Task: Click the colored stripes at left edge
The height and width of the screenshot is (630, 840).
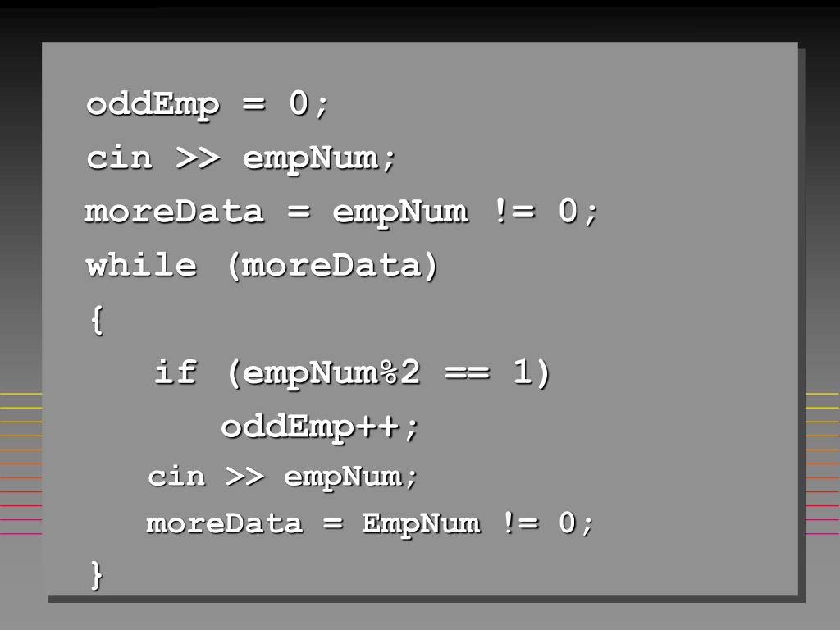Action: point(21,463)
